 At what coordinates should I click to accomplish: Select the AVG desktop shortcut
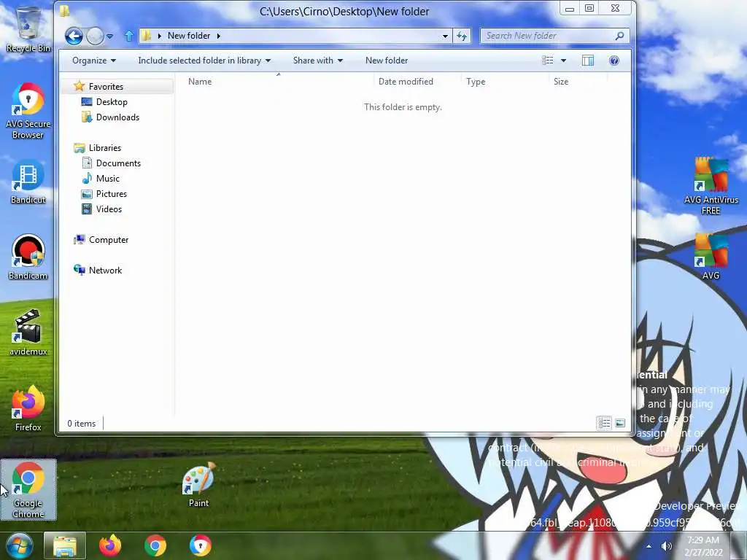[711, 257]
